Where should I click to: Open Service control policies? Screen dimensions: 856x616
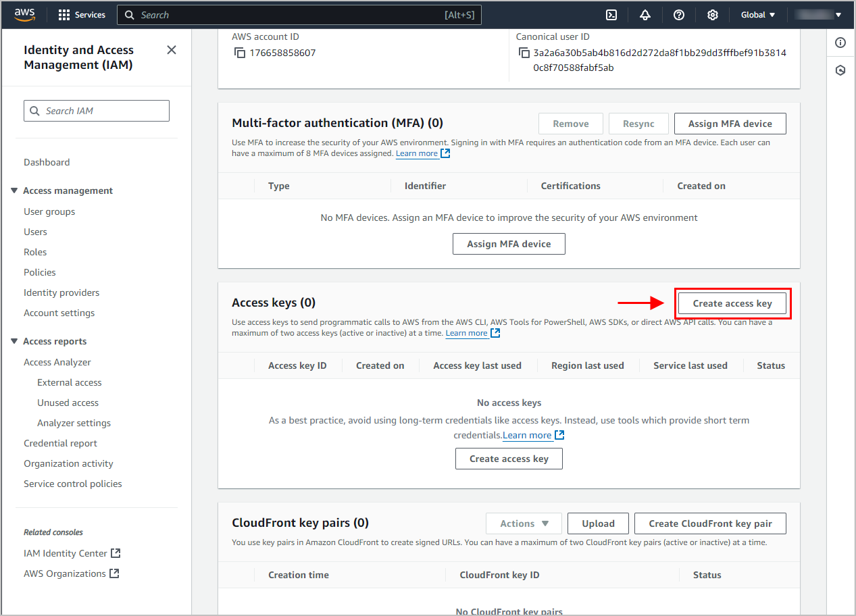click(x=73, y=484)
